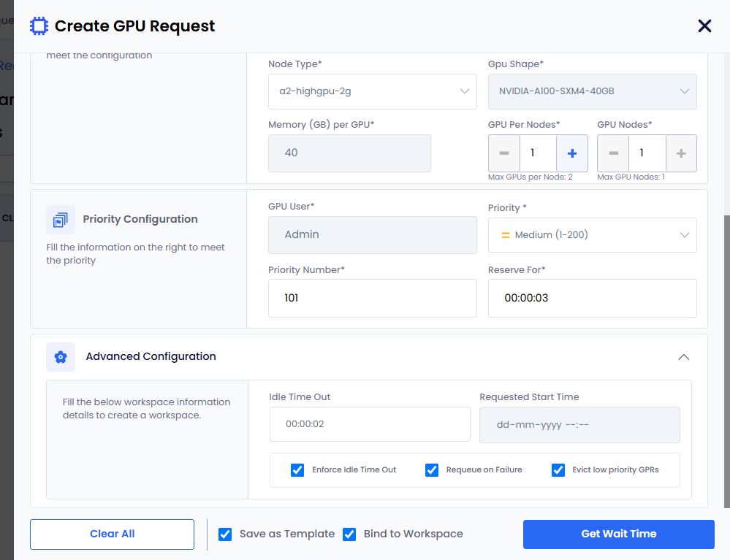
Task: Click the "Save as Template" label
Action: click(x=287, y=534)
